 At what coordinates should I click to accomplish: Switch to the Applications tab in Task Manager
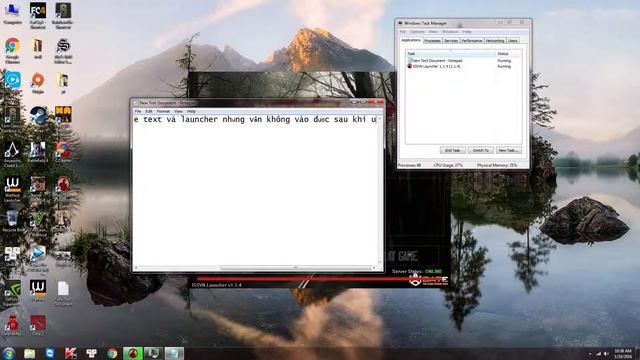[x=411, y=40]
